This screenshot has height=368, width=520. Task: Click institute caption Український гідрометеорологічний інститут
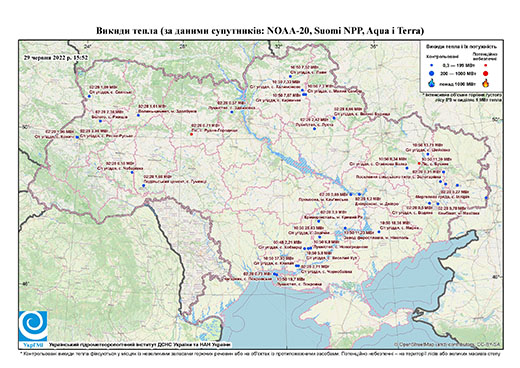[140, 345]
